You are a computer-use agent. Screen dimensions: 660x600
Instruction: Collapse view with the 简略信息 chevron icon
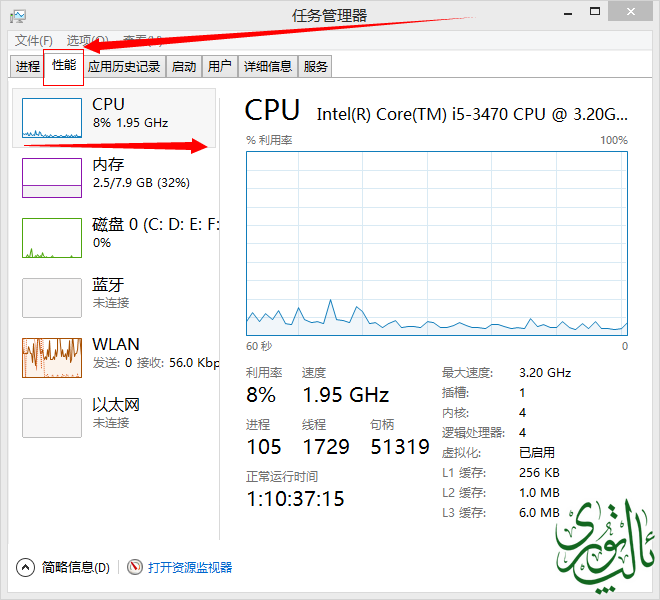coord(25,568)
